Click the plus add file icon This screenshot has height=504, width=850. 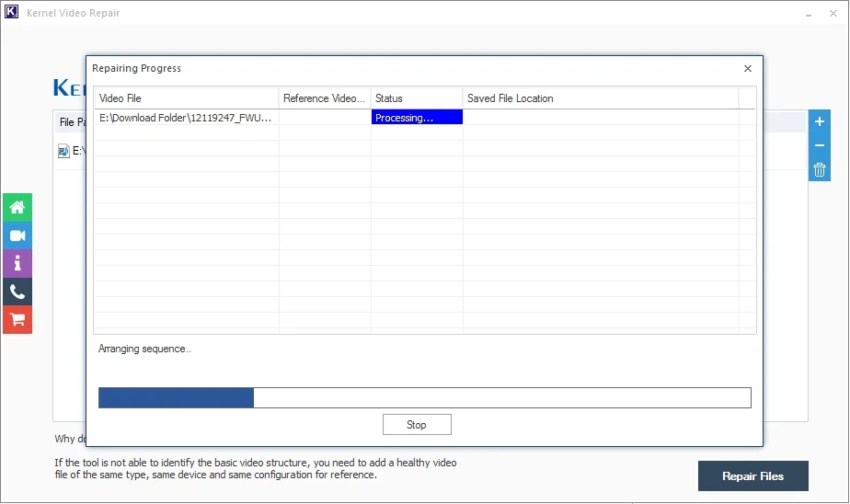(819, 121)
